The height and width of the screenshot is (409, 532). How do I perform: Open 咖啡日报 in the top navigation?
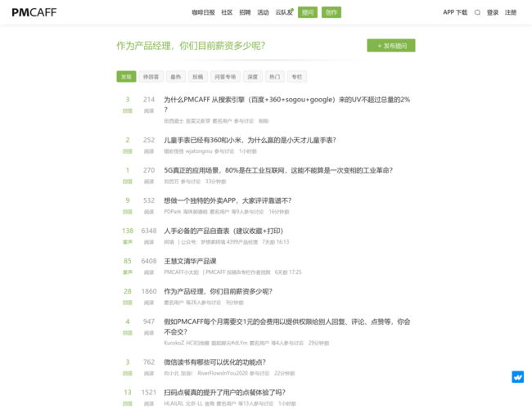(x=203, y=12)
